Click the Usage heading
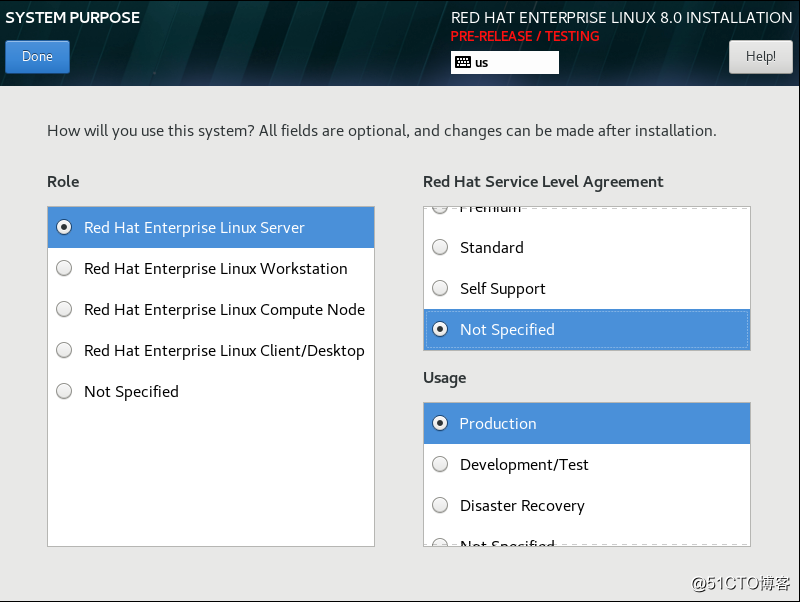 (x=444, y=378)
